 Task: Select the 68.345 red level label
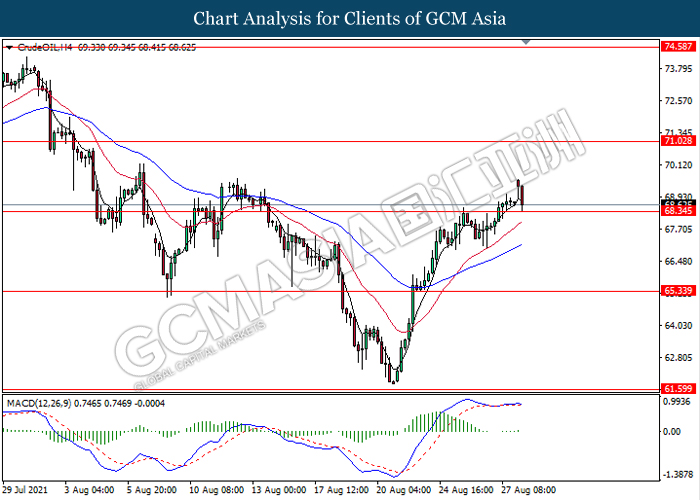pos(679,211)
